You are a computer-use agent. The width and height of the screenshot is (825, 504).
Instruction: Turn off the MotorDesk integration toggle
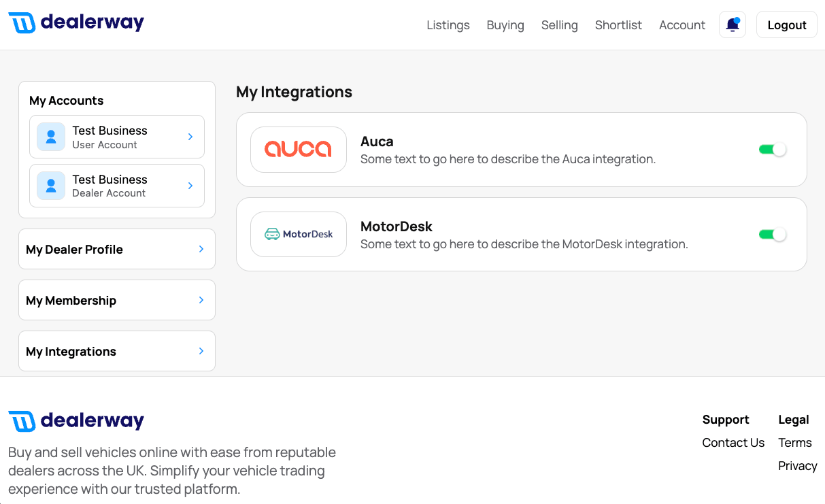click(773, 235)
